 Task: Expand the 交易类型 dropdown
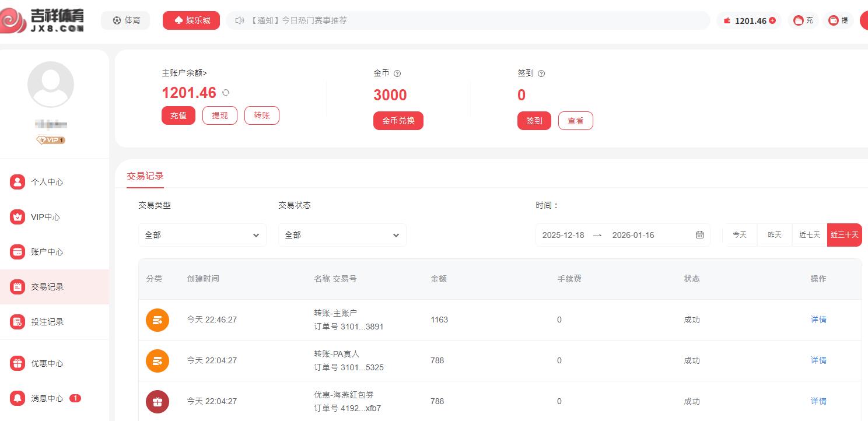202,235
